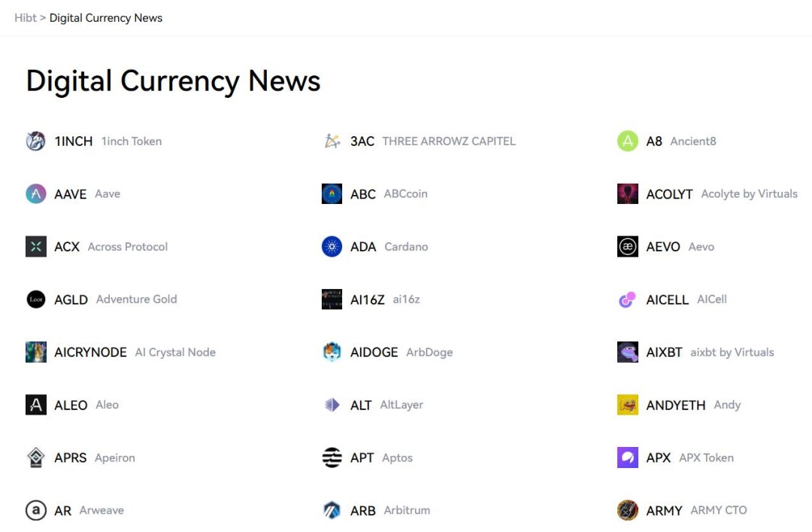Open the ACX ticker link
Image resolution: width=812 pixels, height=532 pixels.
click(67, 247)
